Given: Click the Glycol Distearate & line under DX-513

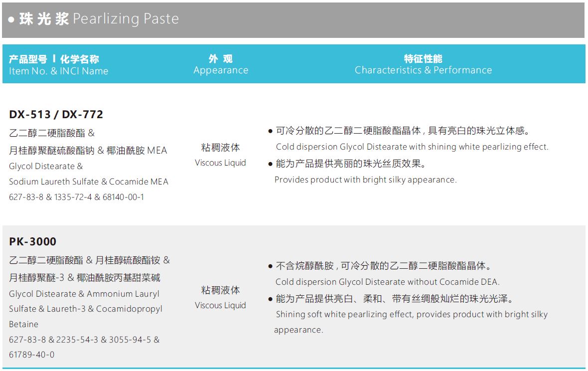Looking at the screenshot, I should (46, 166).
